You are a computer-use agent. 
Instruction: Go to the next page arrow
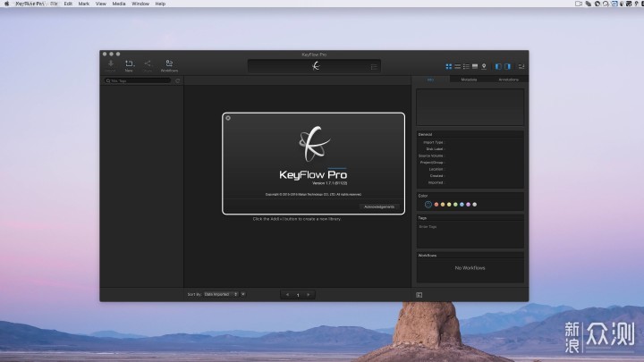click(x=309, y=295)
